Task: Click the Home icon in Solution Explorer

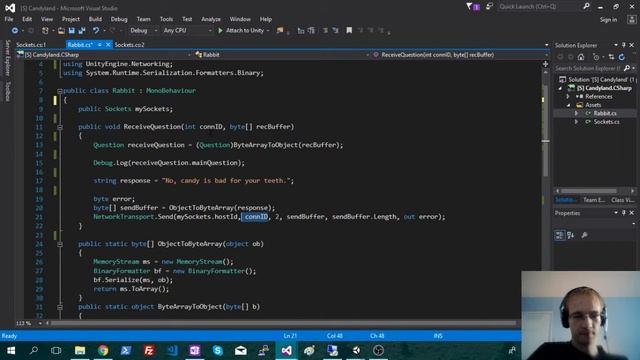Action: tap(581, 57)
